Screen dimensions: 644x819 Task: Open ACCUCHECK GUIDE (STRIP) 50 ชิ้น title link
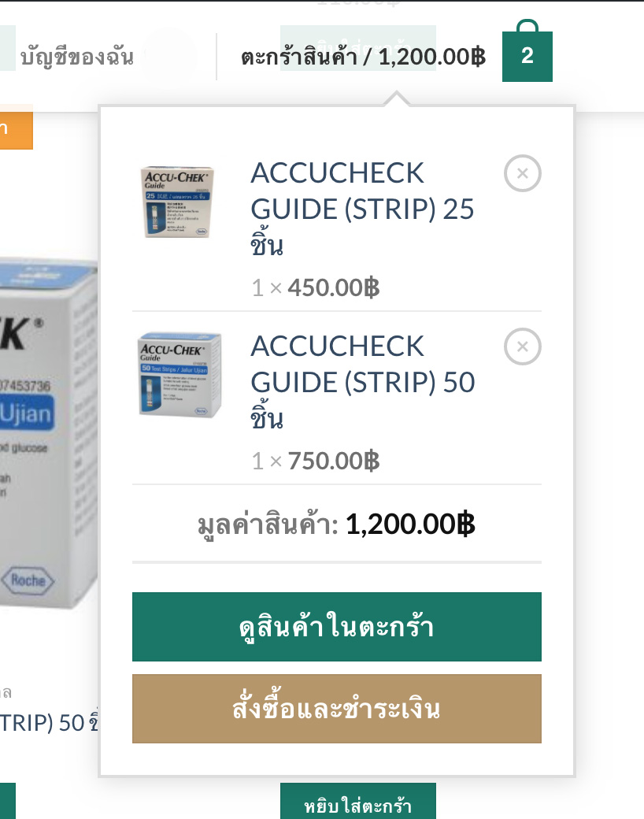point(363,381)
